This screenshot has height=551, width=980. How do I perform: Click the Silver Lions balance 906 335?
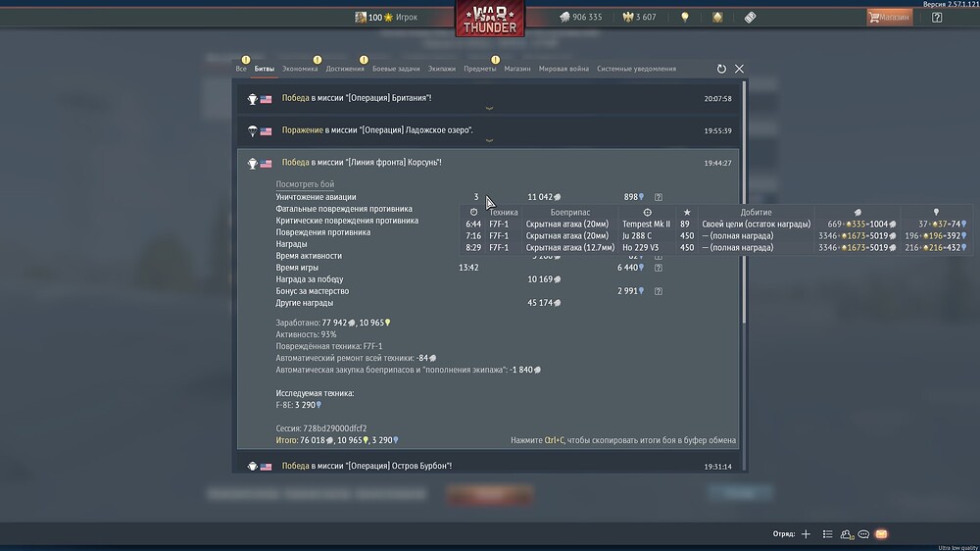580,17
